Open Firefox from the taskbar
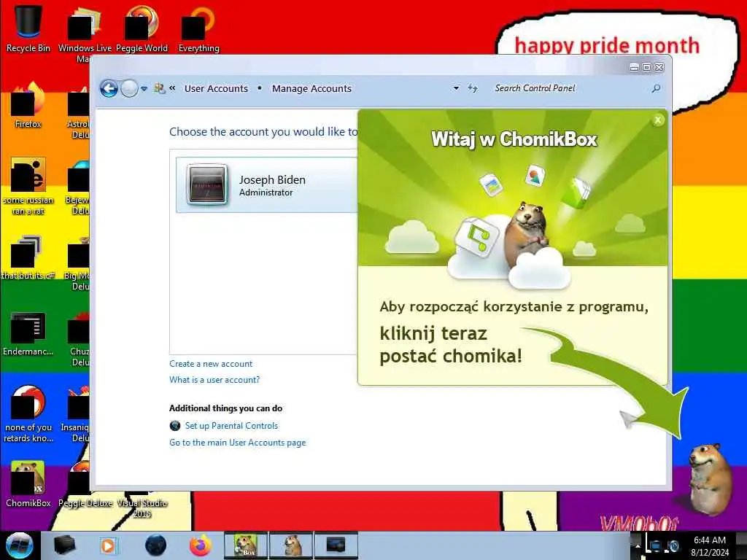 201,545
